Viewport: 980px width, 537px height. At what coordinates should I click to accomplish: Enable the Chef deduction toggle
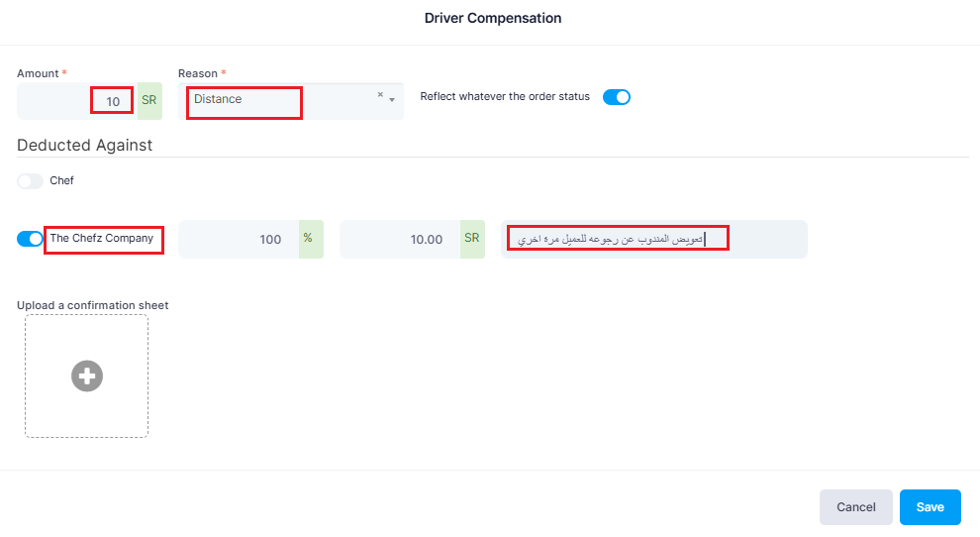30,181
